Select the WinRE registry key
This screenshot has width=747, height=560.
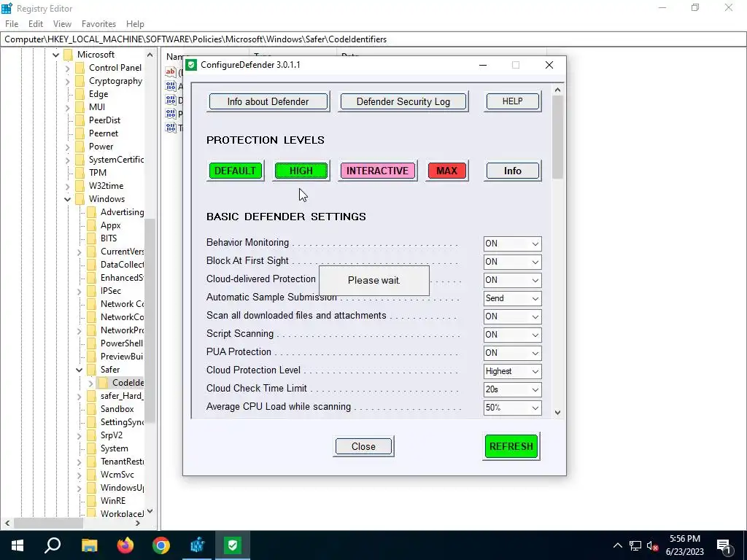coord(113,501)
